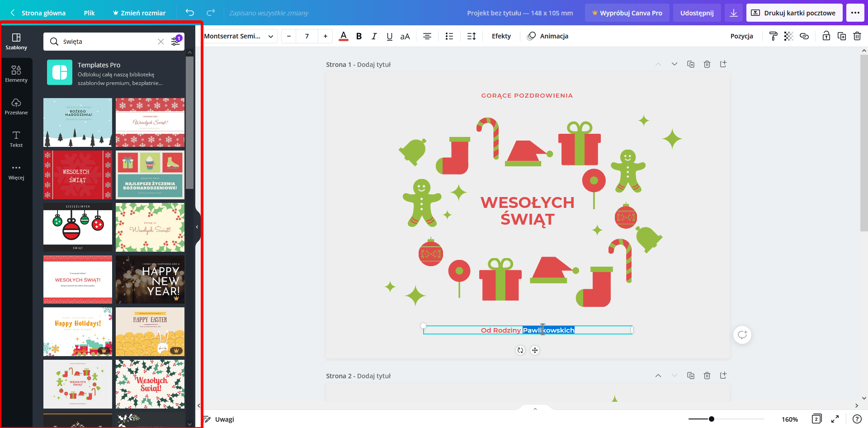Delete the selected element
The width and height of the screenshot is (868, 428).
(x=857, y=36)
